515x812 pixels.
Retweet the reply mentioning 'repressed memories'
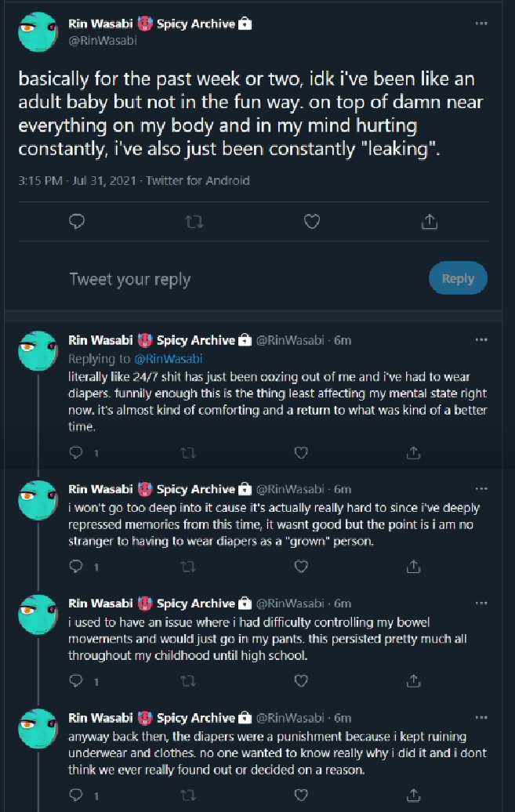(x=188, y=567)
